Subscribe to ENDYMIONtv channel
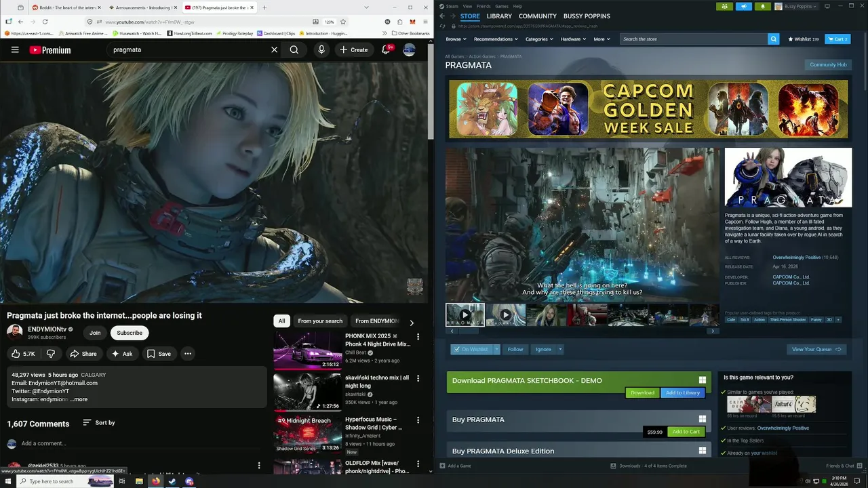Viewport: 868px width, 488px height. point(130,333)
